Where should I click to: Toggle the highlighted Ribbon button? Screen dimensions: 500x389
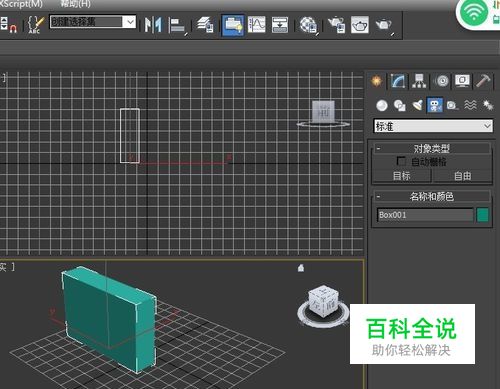[233, 25]
